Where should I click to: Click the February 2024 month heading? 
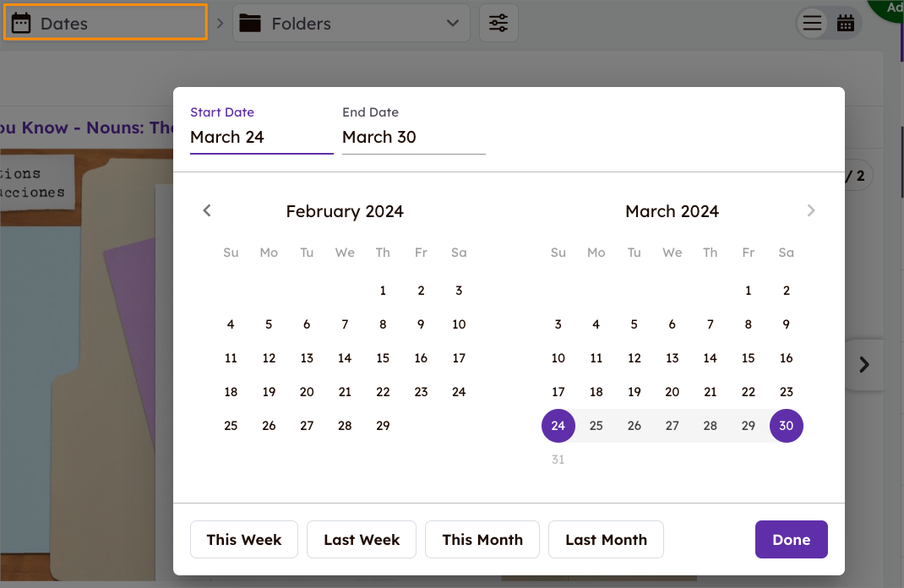345,211
